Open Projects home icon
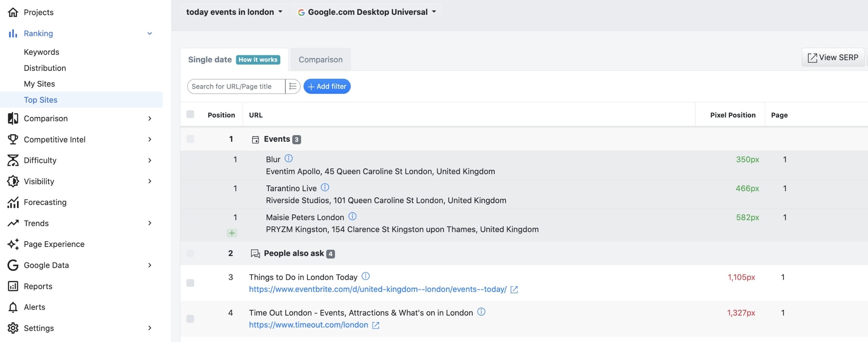The image size is (868, 342). pos(13,12)
